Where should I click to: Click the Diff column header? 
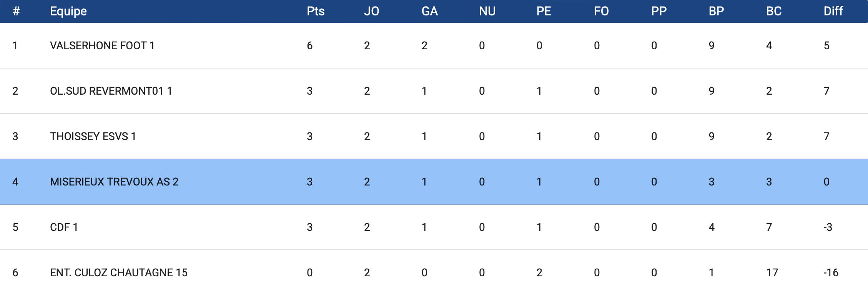point(833,11)
